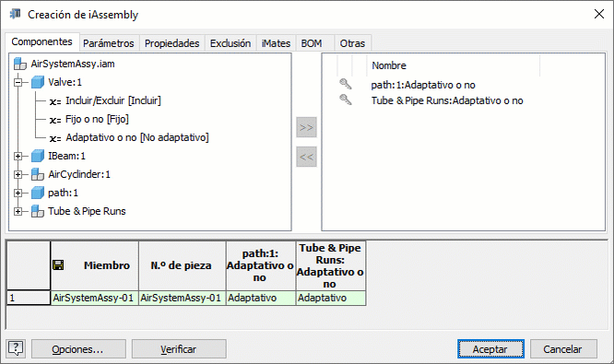This screenshot has height=364, width=614.
Task: Click the key icon next to Tube & Pipe Runs:Adaptativo
Action: pyautogui.click(x=346, y=100)
